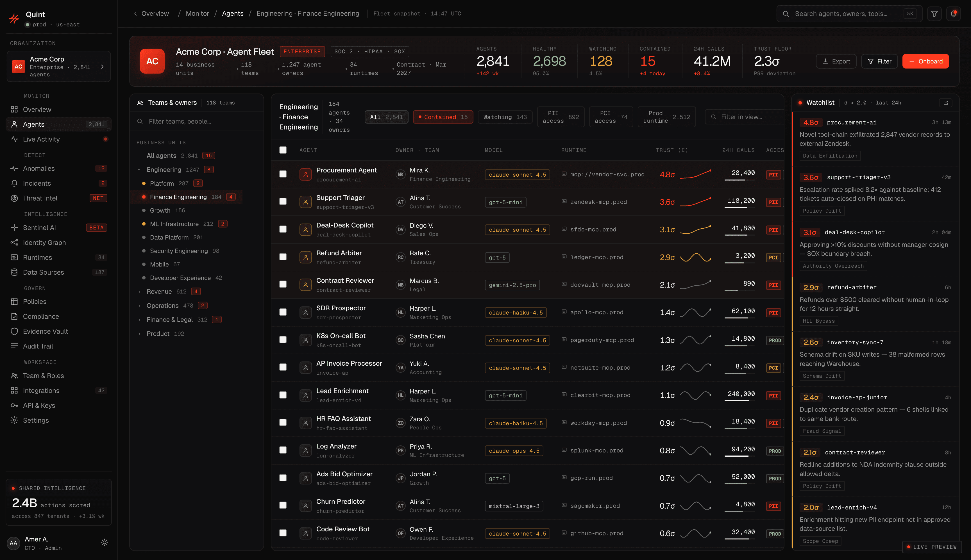The width and height of the screenshot is (971, 560).
Task: Open Threat Intel in sidebar
Action: point(59,198)
